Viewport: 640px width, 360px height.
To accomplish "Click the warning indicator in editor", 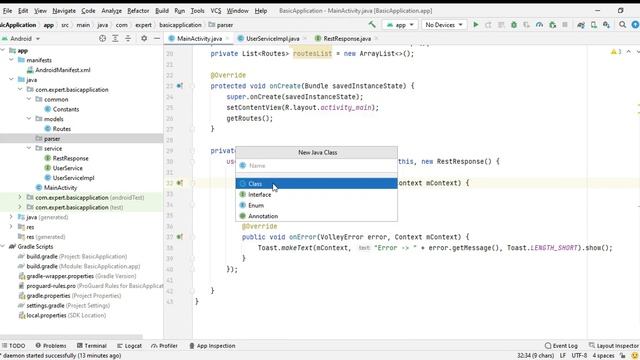I will coord(616,52).
